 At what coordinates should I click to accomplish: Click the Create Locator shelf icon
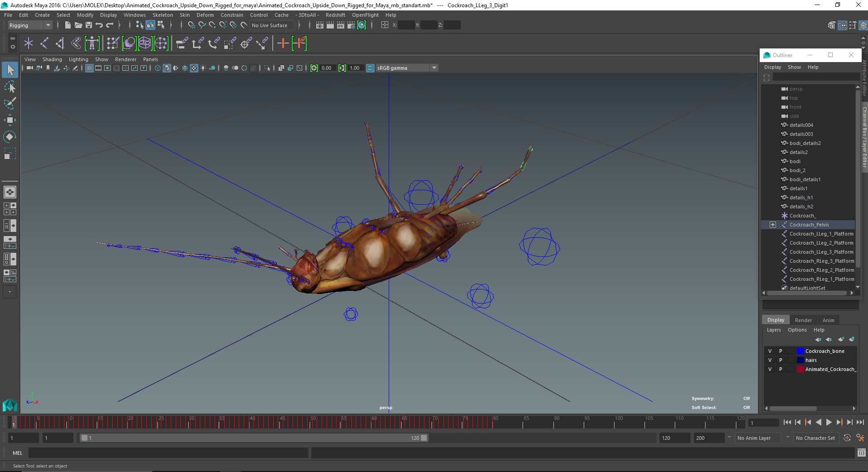[29, 43]
